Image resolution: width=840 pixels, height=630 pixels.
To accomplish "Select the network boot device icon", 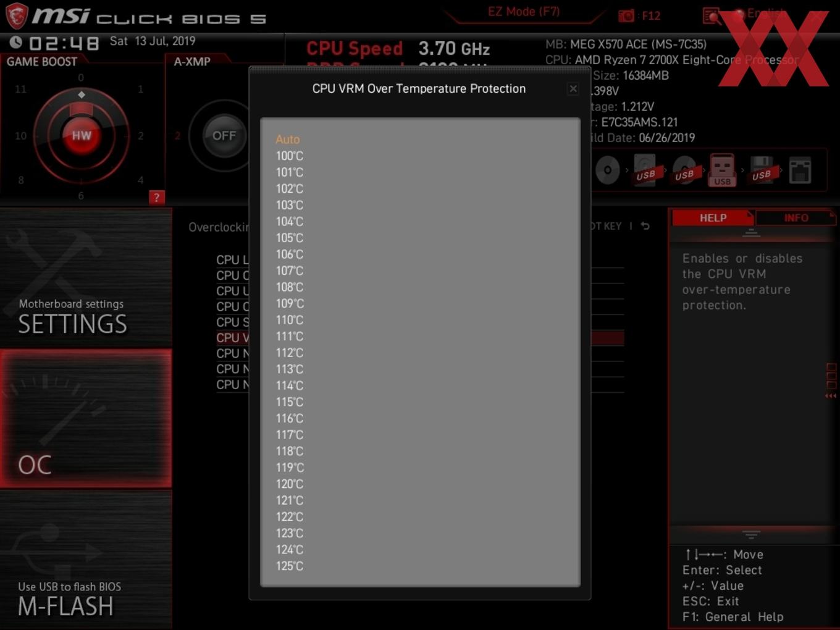I will coord(800,170).
